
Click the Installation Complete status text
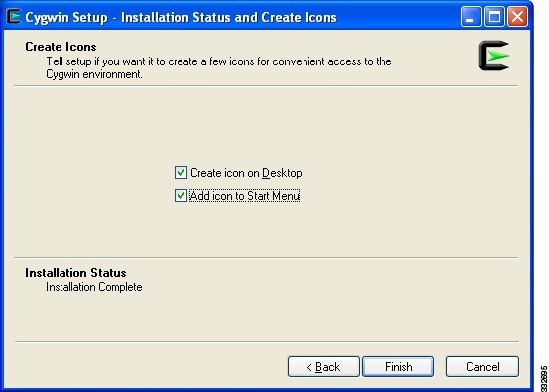(94, 287)
